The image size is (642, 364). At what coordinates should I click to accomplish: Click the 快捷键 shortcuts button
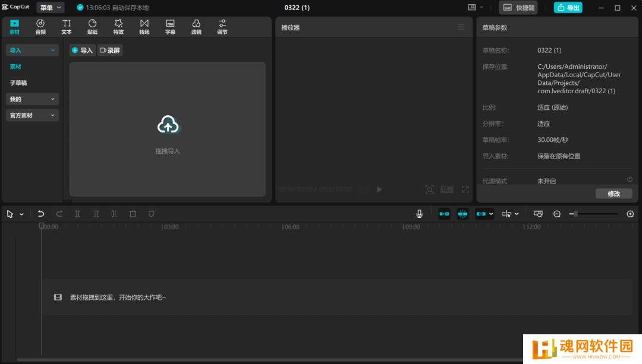[x=518, y=7]
